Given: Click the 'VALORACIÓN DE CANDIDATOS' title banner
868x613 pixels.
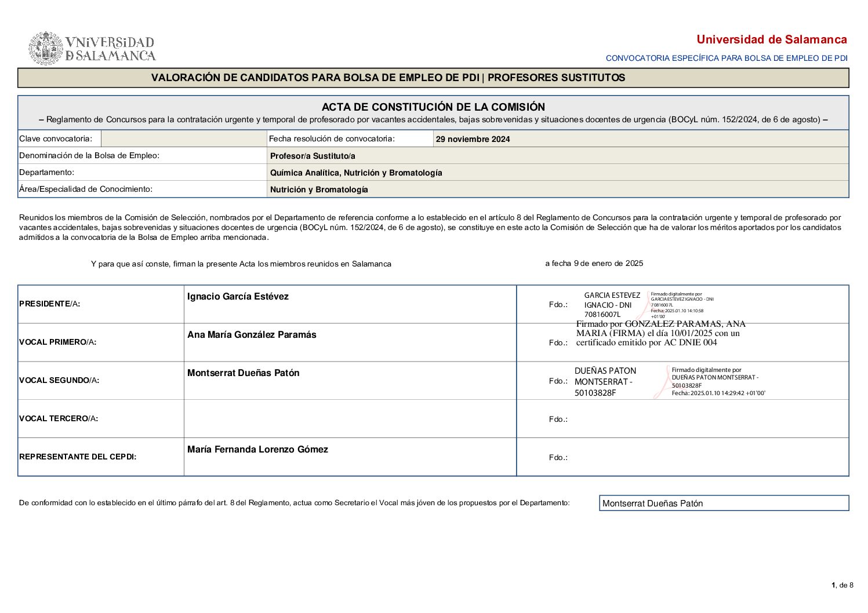Looking at the screenshot, I should click(x=433, y=78).
